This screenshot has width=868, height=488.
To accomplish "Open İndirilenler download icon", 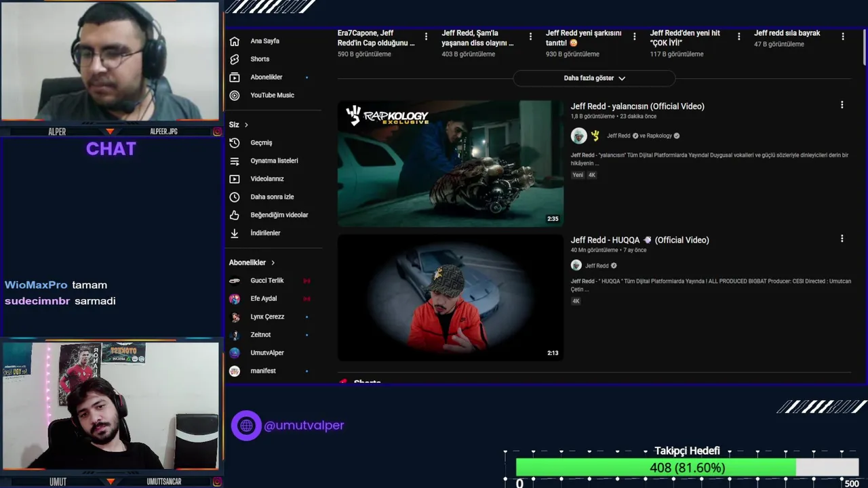I will click(x=235, y=233).
